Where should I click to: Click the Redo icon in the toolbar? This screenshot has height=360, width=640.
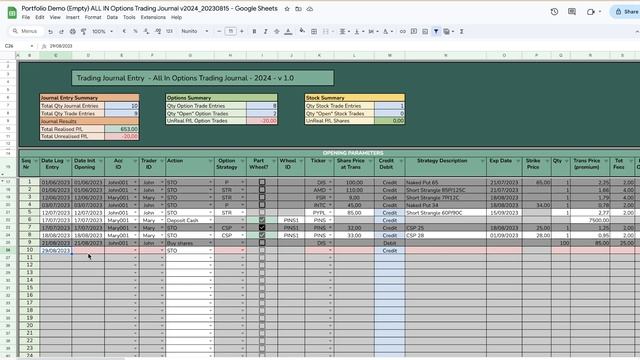[x=61, y=31]
